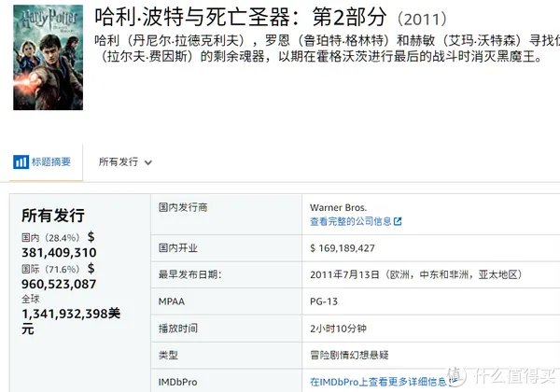Click the domestic gross 381,409,310
Viewport: 560px width, 392px height.
point(59,253)
